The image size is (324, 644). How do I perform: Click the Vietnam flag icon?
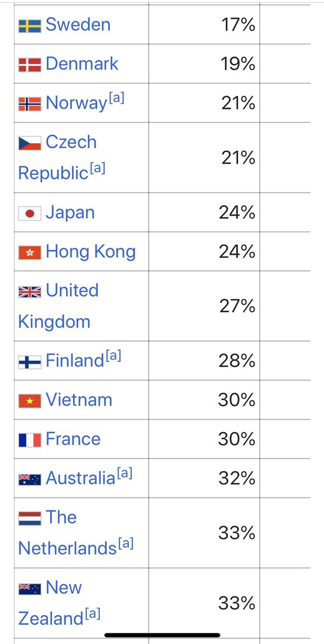click(x=30, y=401)
